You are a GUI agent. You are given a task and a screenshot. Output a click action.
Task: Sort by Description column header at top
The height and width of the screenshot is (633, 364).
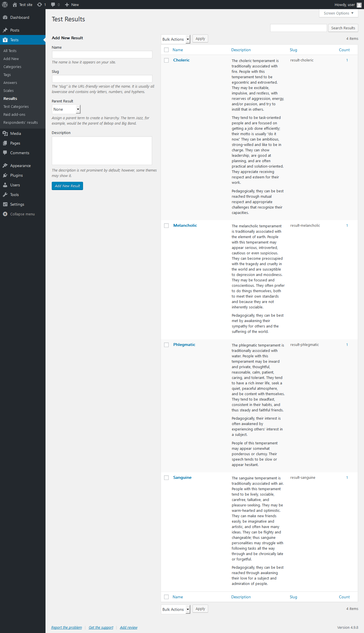coord(241,50)
